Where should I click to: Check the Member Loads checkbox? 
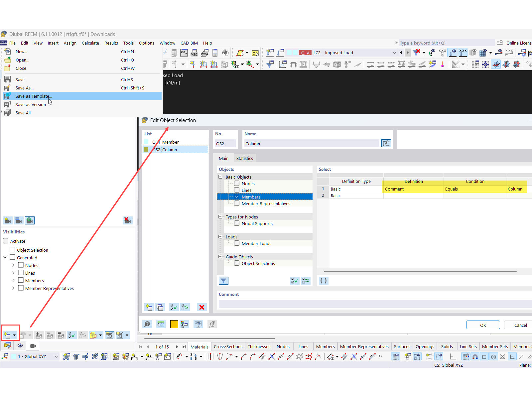[x=237, y=243]
